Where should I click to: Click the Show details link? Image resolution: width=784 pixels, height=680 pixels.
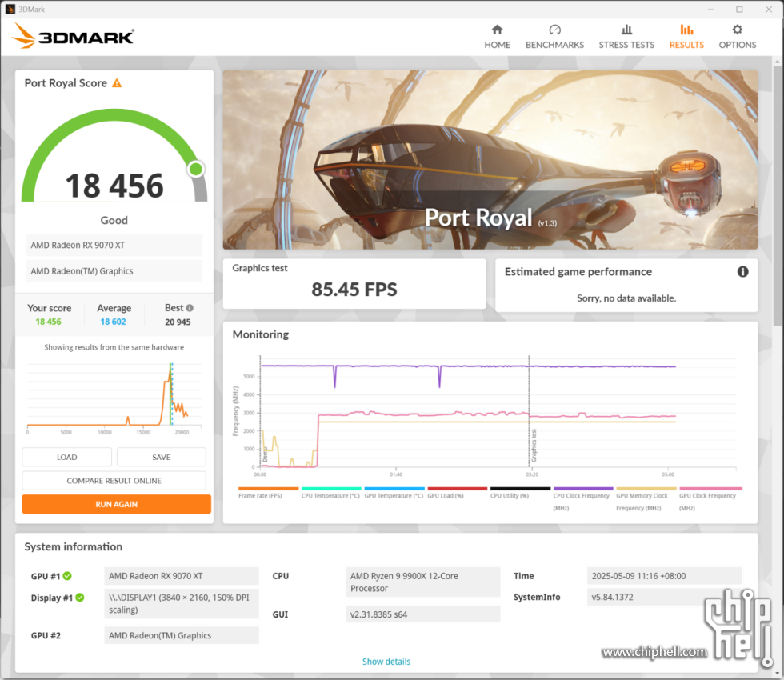click(x=386, y=662)
